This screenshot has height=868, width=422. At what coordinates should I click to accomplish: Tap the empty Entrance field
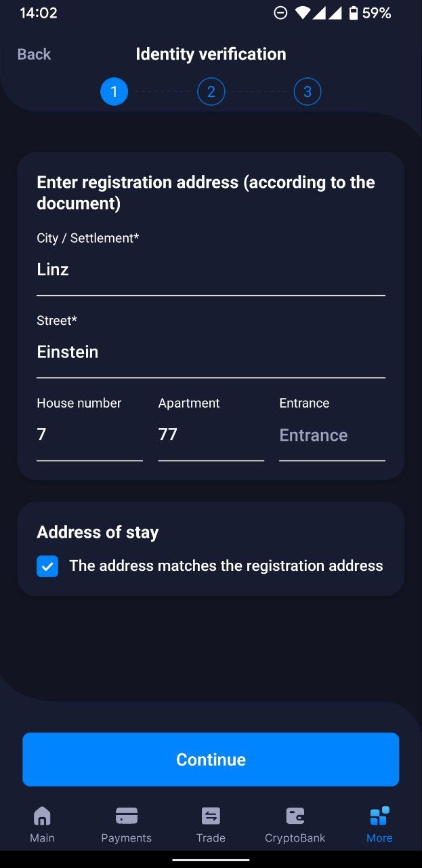pos(332,435)
